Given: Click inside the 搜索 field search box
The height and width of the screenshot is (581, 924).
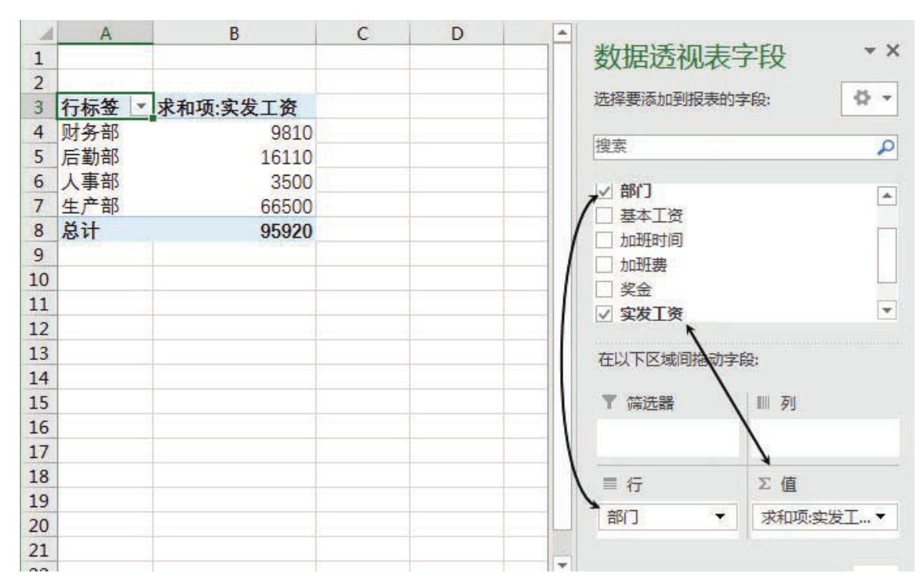Looking at the screenshot, I should click(731, 149).
